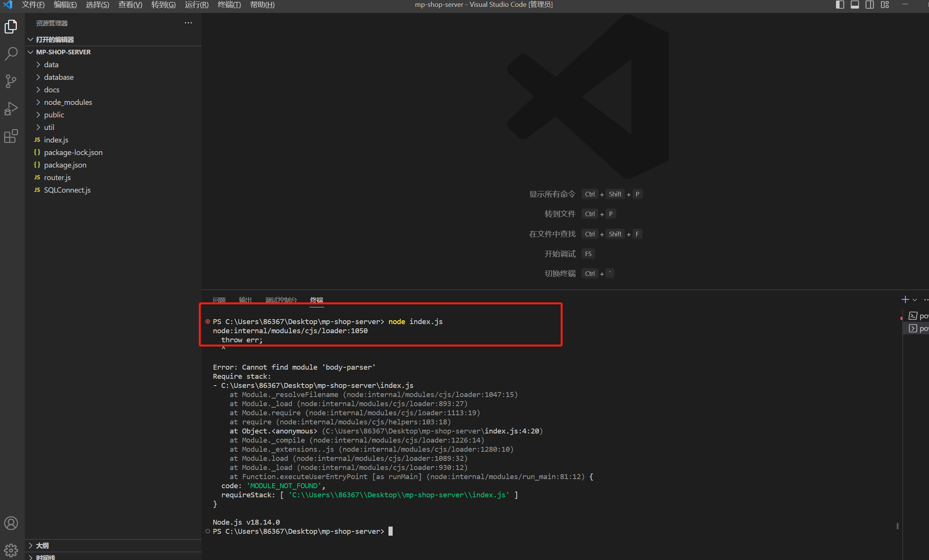The height and width of the screenshot is (560, 929).
Task: Collapse the MP-SHOP-SERVER folder root
Action: pos(30,52)
